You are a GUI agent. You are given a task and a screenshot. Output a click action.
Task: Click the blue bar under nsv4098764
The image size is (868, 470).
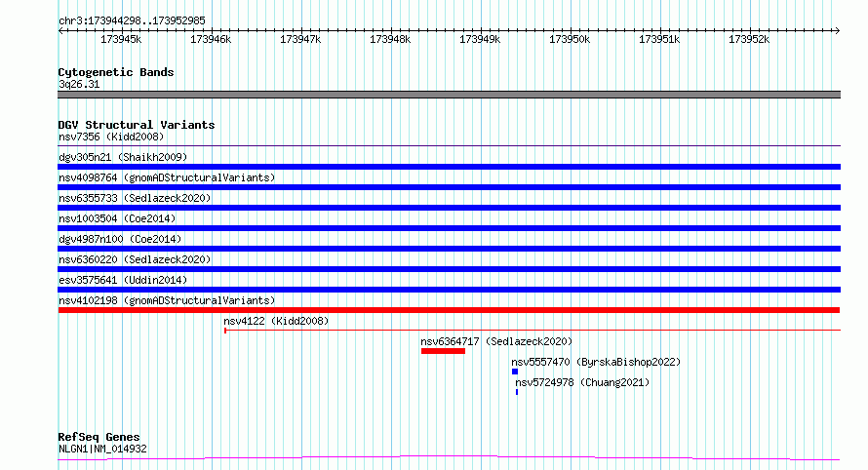click(449, 187)
